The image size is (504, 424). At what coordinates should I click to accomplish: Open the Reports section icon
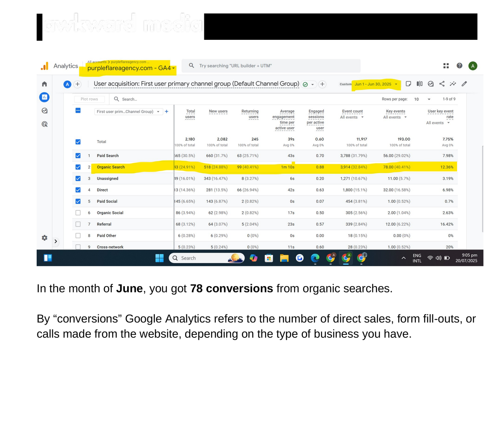(44, 97)
